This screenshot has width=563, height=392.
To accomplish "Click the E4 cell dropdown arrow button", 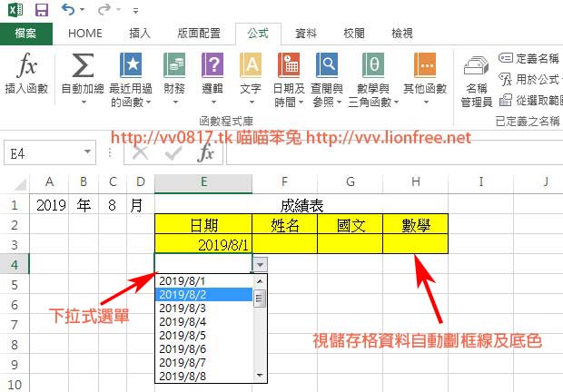I will coord(260,265).
